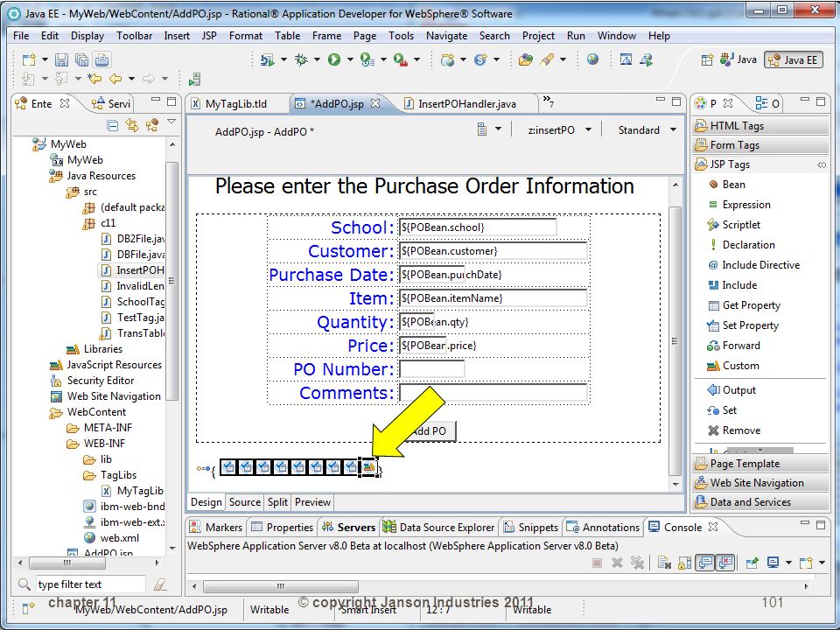Click the School input field
The width and height of the screenshot is (840, 630).
pos(478,227)
